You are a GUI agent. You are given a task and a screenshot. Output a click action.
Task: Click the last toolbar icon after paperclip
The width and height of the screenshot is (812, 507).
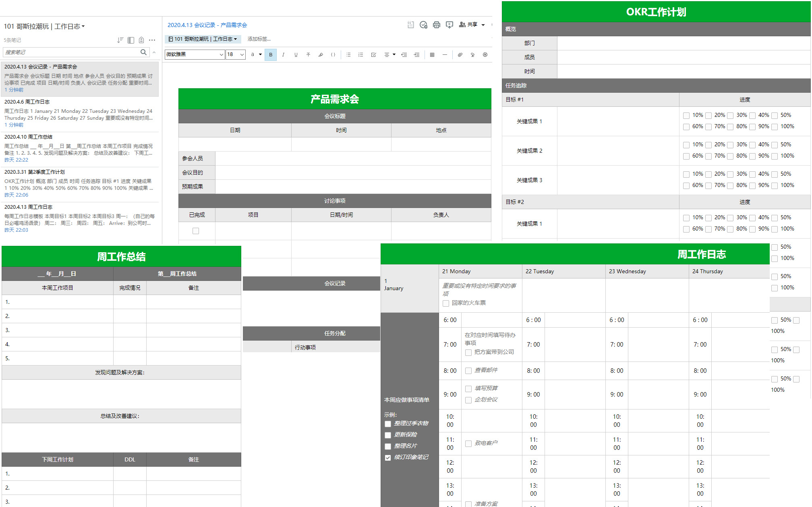point(485,54)
